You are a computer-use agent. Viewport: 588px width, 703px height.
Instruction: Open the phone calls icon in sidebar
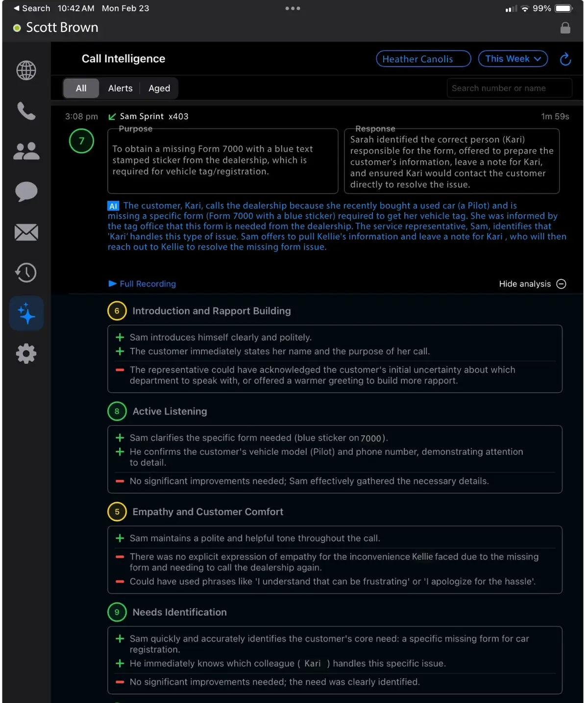(26, 111)
